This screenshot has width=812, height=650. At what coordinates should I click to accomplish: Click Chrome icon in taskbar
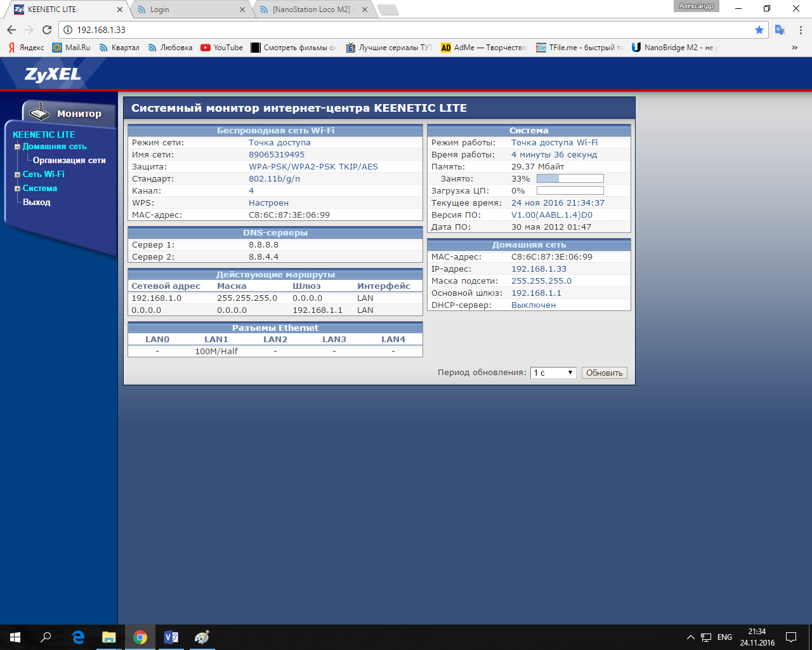140,637
